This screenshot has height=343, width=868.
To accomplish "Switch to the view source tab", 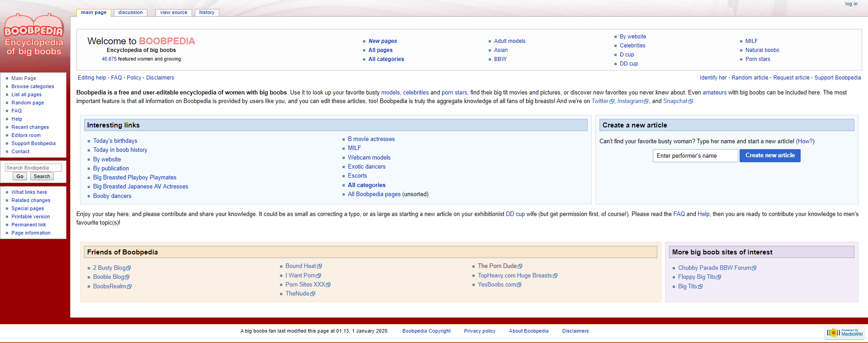I will point(174,13).
